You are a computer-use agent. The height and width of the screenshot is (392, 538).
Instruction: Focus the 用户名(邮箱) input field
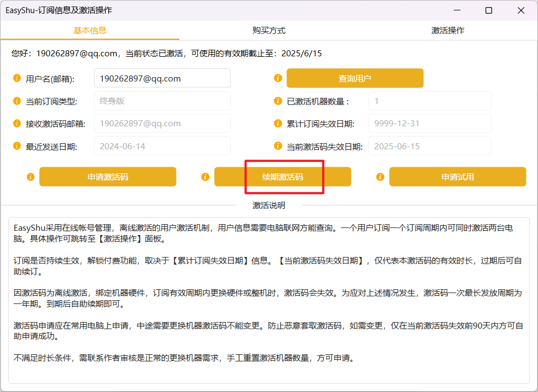162,78
